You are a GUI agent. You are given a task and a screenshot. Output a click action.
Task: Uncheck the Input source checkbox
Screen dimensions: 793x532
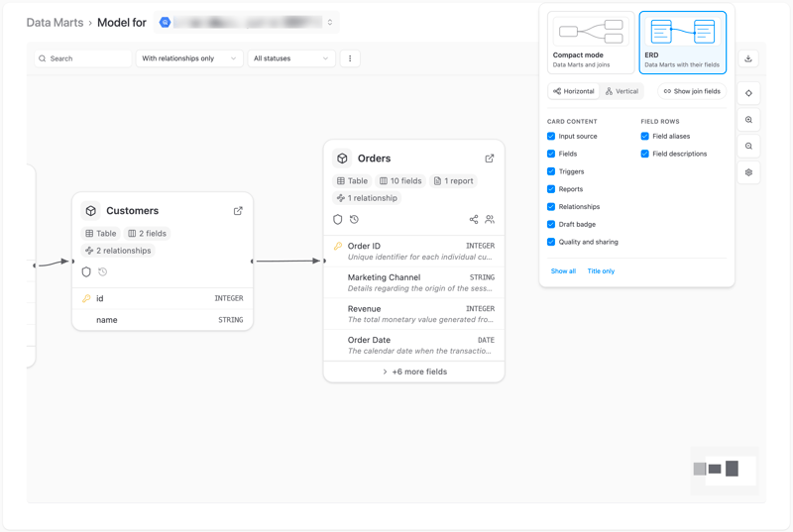[551, 137]
